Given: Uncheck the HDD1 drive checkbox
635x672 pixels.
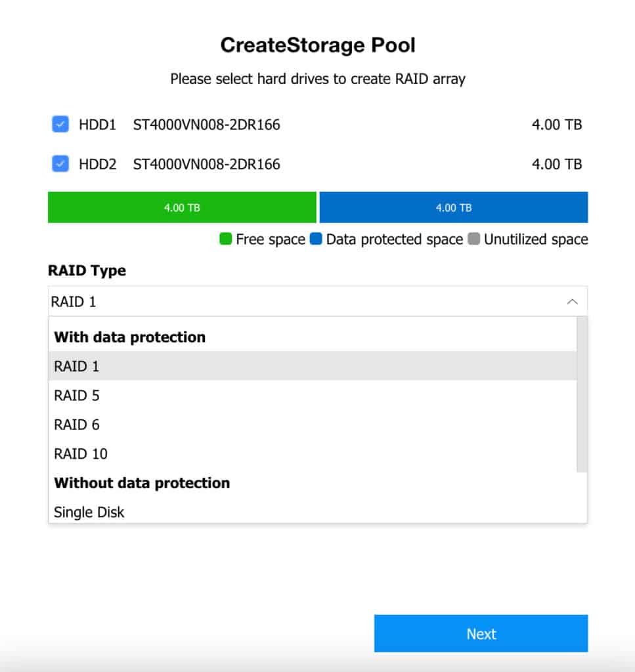Looking at the screenshot, I should (x=59, y=124).
